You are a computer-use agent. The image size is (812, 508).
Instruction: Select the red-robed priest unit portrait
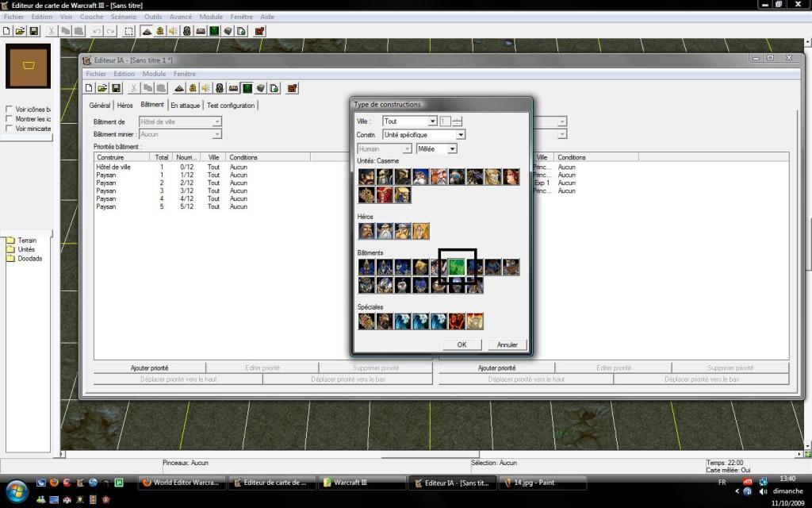tap(385, 195)
